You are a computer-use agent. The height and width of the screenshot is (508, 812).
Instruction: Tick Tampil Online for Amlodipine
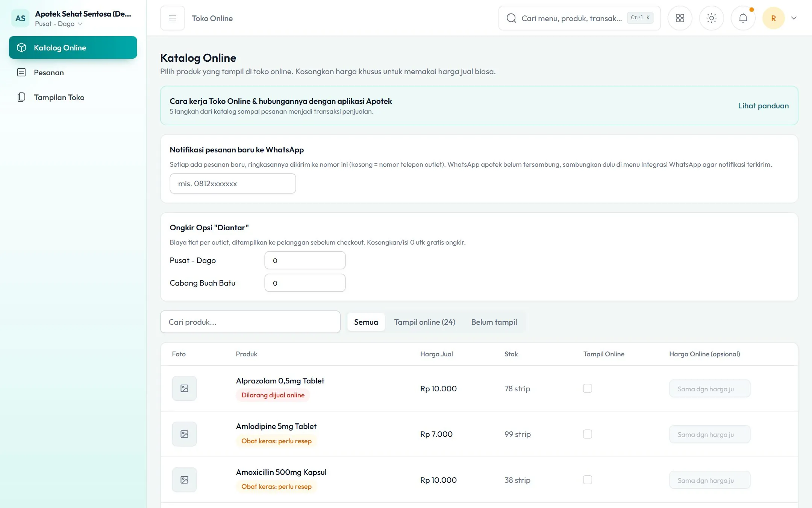[x=588, y=434]
